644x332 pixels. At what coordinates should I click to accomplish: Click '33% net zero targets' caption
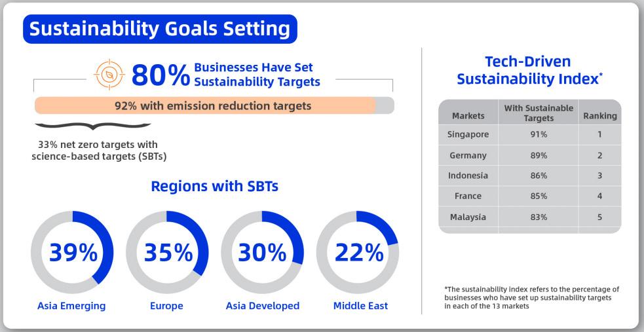click(99, 151)
